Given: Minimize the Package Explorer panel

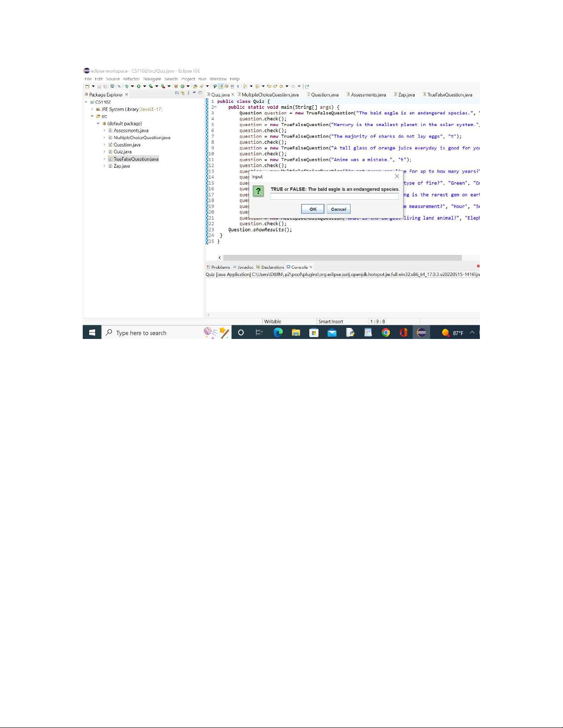Looking at the screenshot, I should point(194,93).
